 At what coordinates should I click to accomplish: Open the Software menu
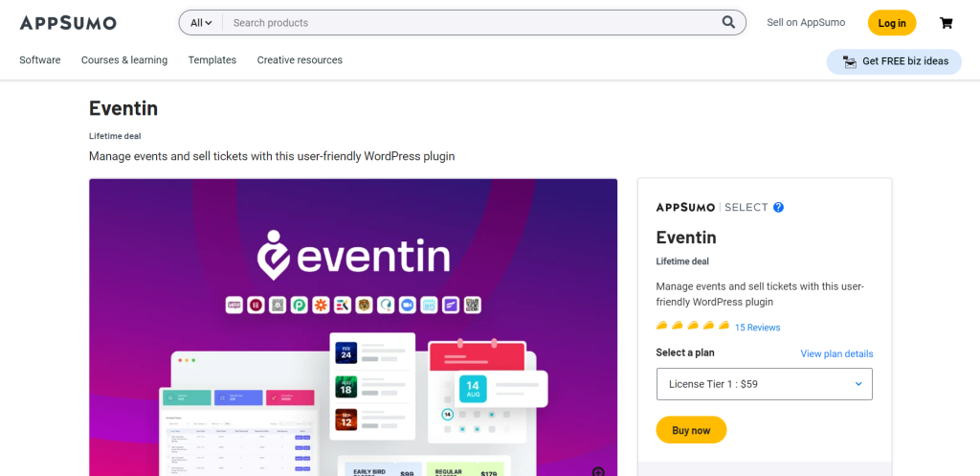40,60
